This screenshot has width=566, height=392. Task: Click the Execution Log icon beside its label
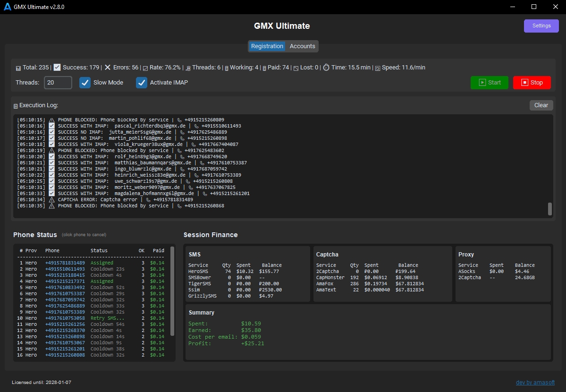point(16,106)
